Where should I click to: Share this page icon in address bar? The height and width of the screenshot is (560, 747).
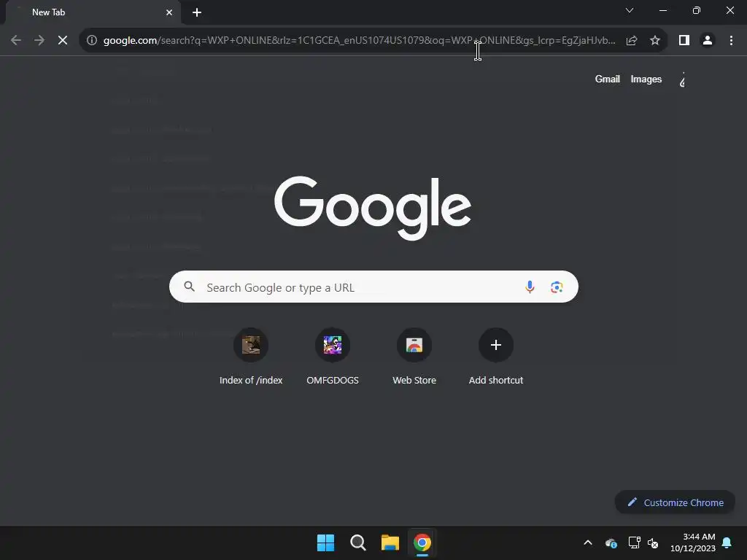[x=632, y=41]
